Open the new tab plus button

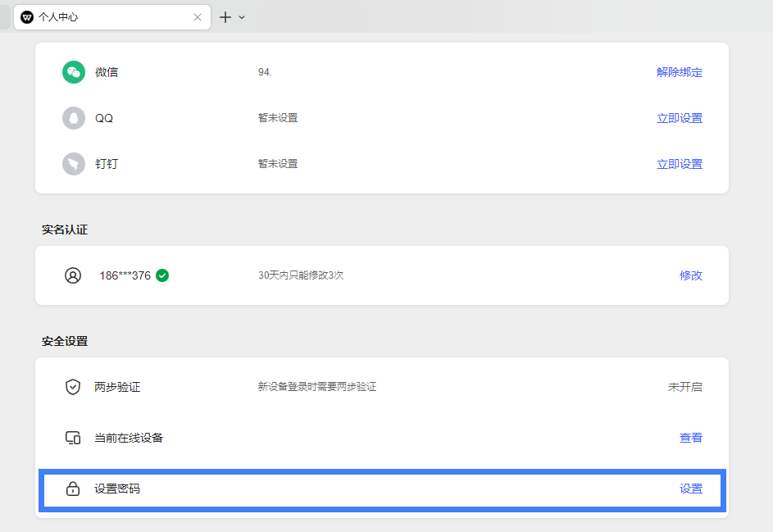[x=226, y=16]
